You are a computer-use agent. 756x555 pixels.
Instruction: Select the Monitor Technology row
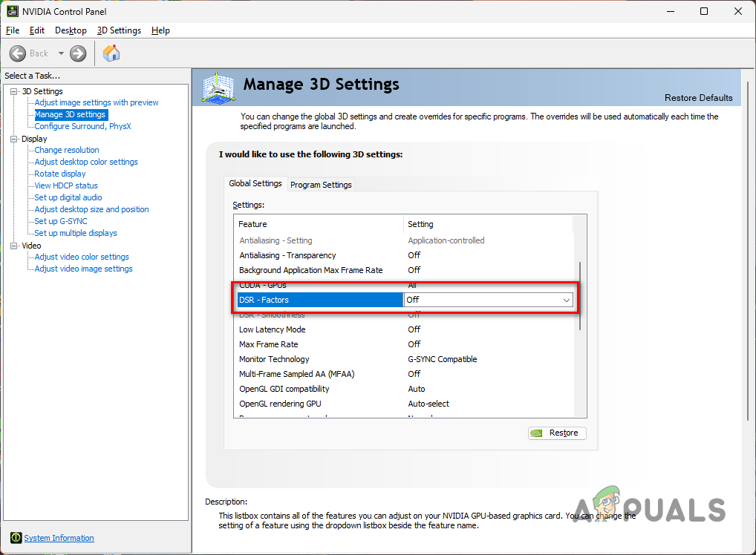(x=405, y=359)
